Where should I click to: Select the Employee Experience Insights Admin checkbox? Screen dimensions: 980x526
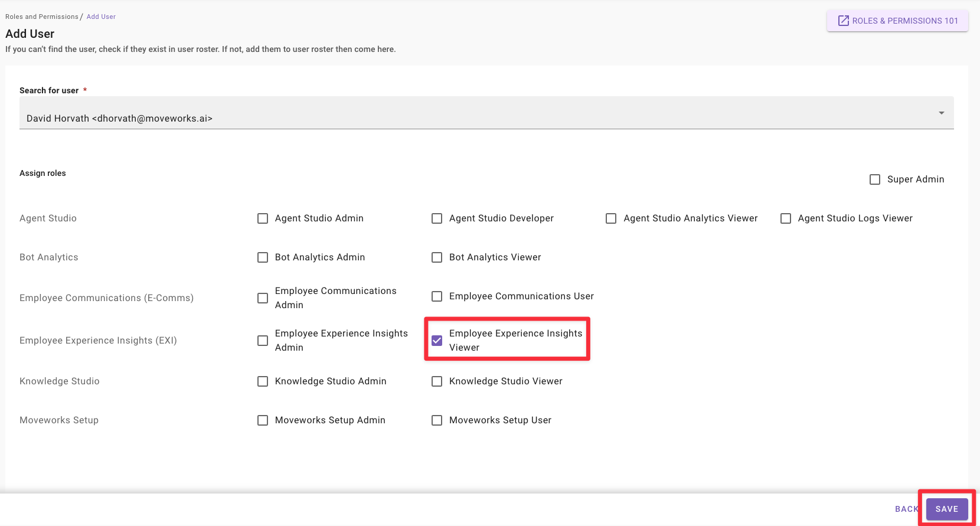tap(263, 341)
